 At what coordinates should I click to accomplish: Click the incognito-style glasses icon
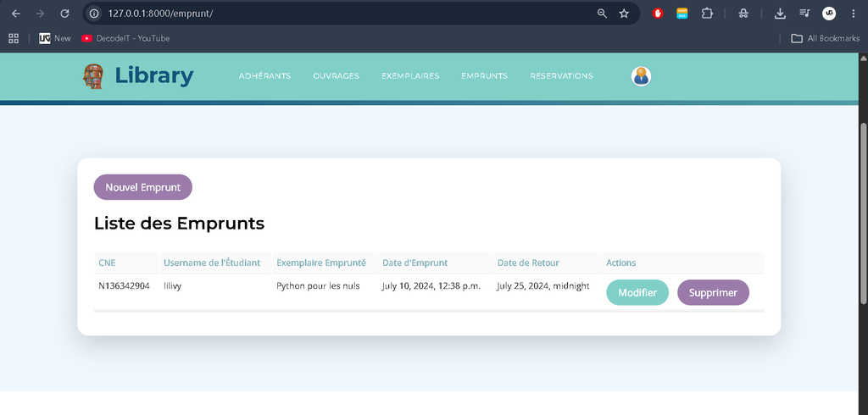(743, 14)
